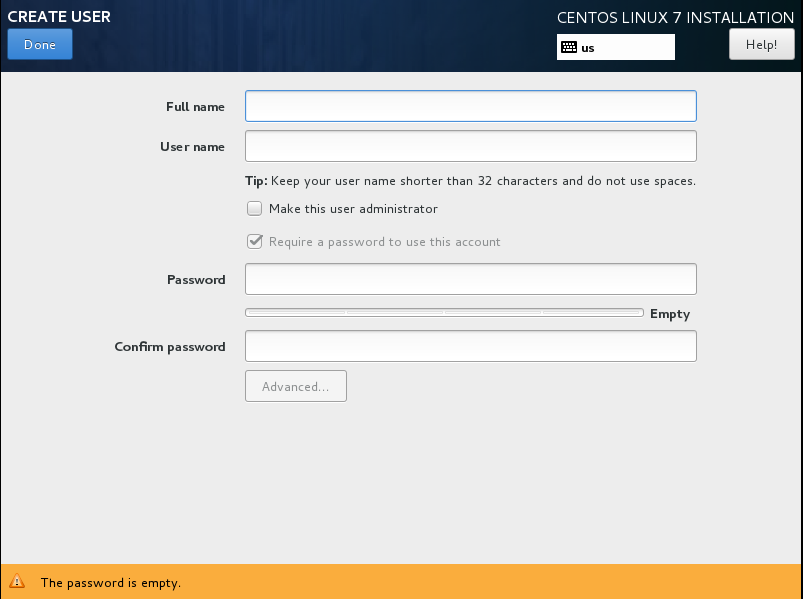Click the user name Tip text
803x599 pixels.
470,181
